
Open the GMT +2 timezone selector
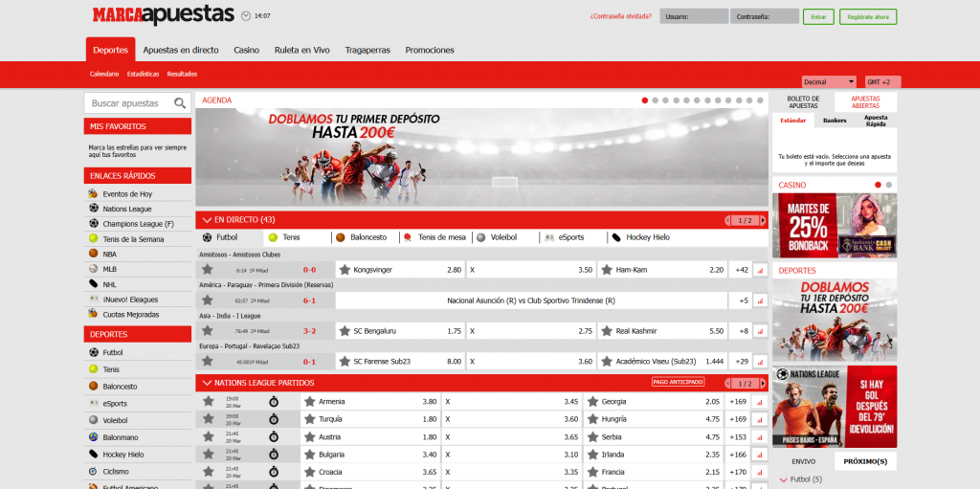882,82
